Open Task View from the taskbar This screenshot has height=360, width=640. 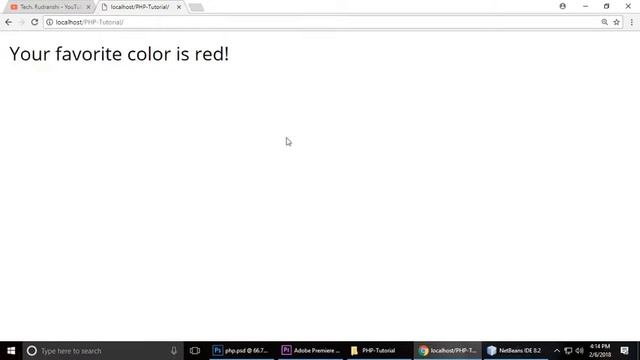coord(195,351)
